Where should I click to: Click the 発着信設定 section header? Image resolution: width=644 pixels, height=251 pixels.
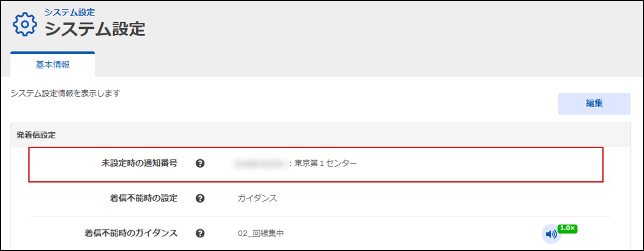36,135
